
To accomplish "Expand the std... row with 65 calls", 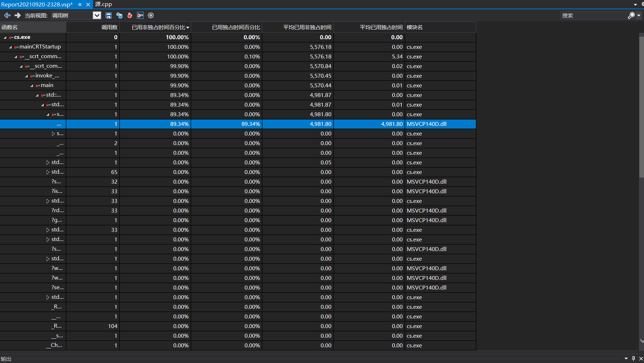I will click(48, 172).
